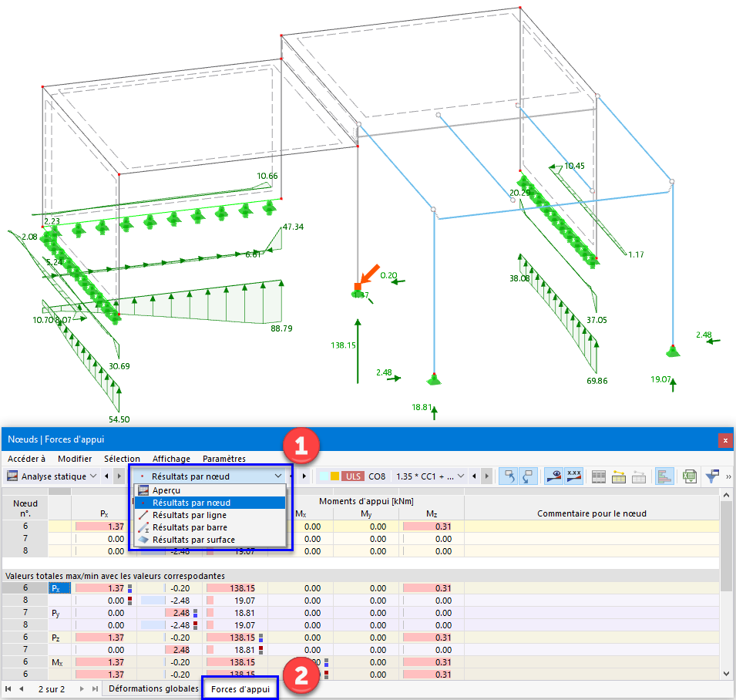This screenshot has height=700, width=736.
Task: Select Résultats par ligne entry
Action: [x=210, y=515]
